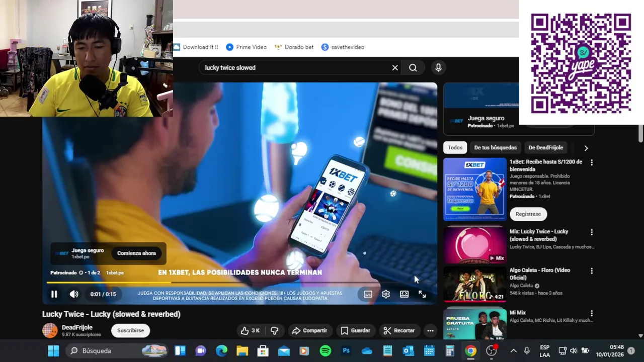The height and width of the screenshot is (362, 644).
Task: Open options menu for 1xBet sponsored card
Action: point(592,162)
